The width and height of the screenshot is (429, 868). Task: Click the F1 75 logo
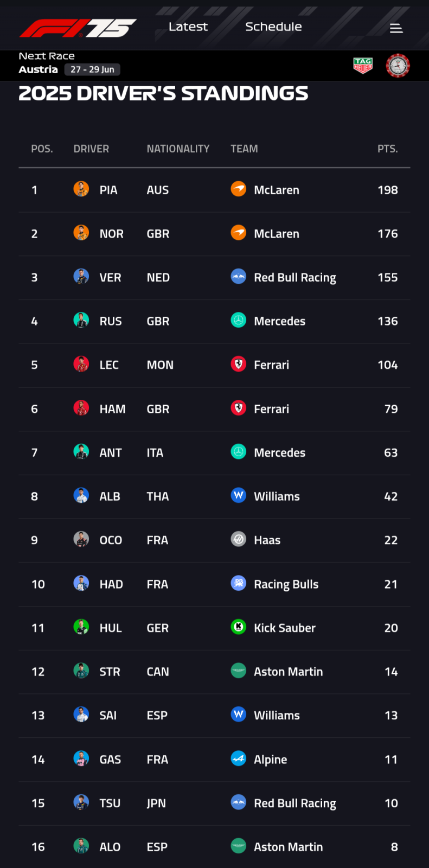[x=78, y=28]
